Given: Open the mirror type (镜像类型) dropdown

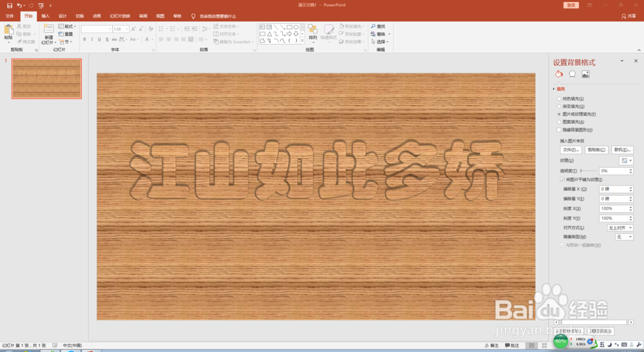Looking at the screenshot, I should coord(624,237).
